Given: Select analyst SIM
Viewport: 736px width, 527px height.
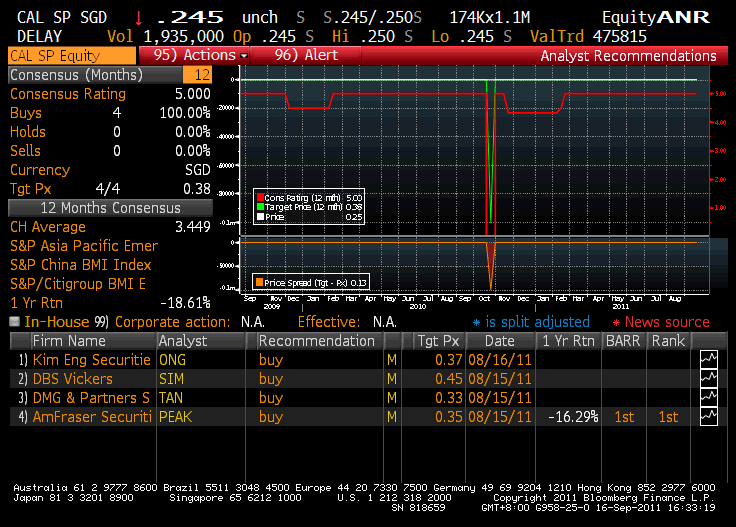Looking at the screenshot, I should 171,379.
